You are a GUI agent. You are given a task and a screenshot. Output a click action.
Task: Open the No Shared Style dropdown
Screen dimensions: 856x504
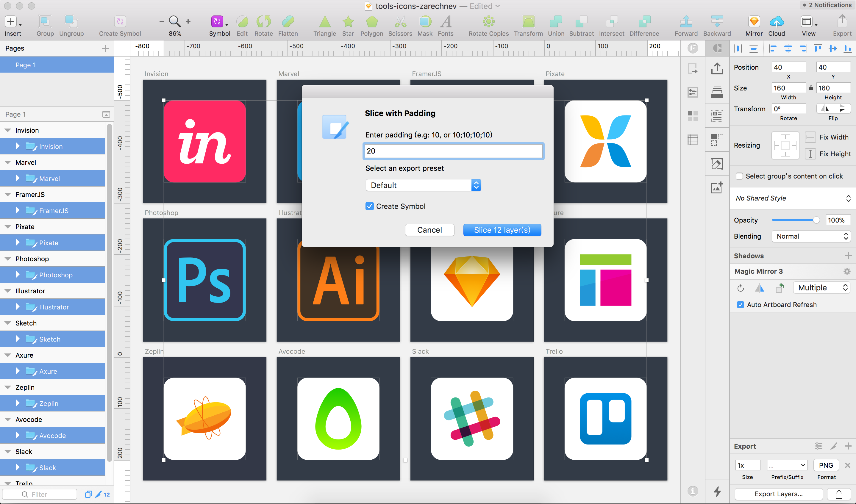793,198
